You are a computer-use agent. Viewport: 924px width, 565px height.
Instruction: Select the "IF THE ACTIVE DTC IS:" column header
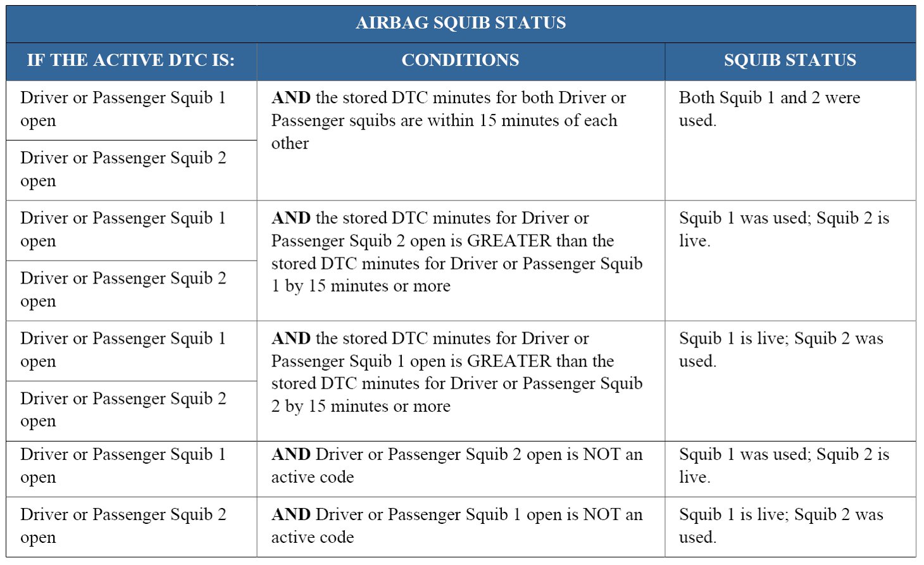point(131,61)
